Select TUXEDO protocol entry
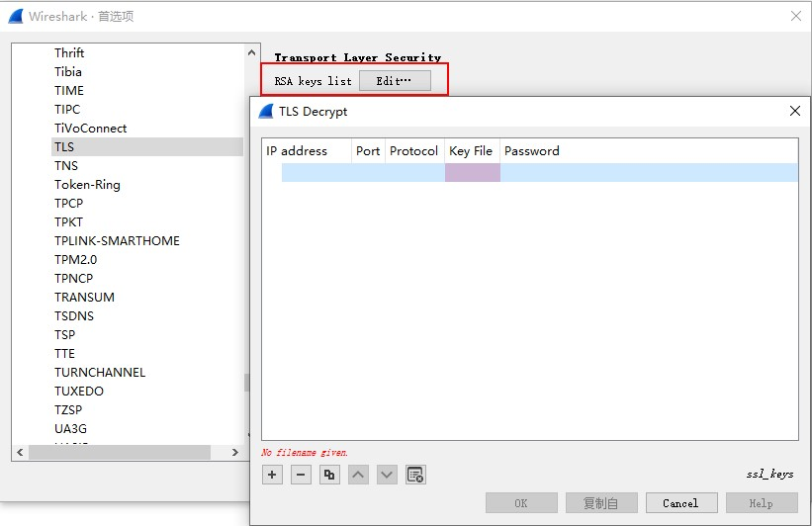The image size is (812, 526). 79,392
